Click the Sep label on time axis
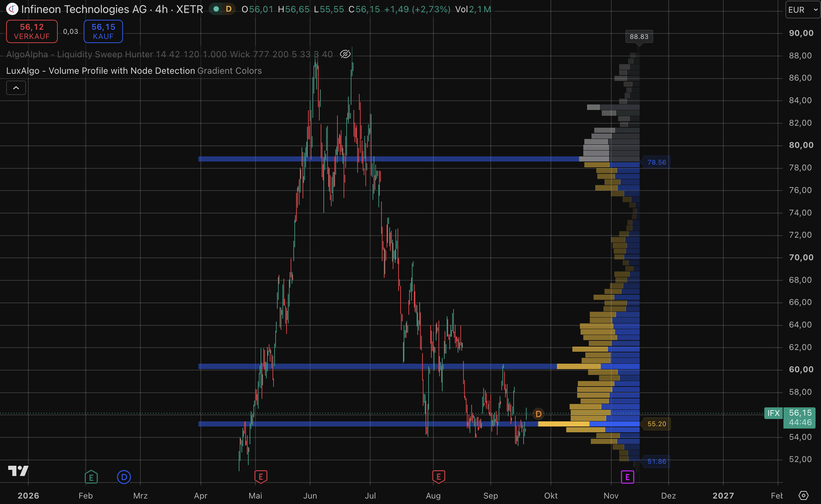Screen dimensions: 821x504 click(491, 496)
